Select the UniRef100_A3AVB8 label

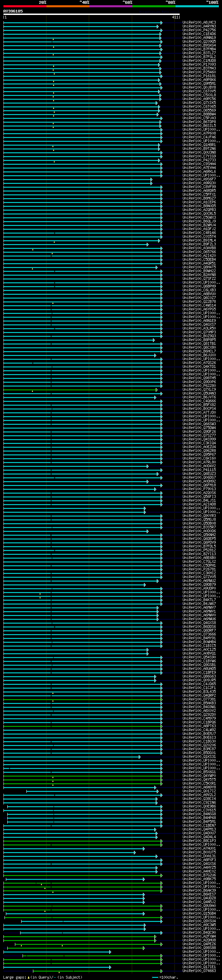[199, 248]
